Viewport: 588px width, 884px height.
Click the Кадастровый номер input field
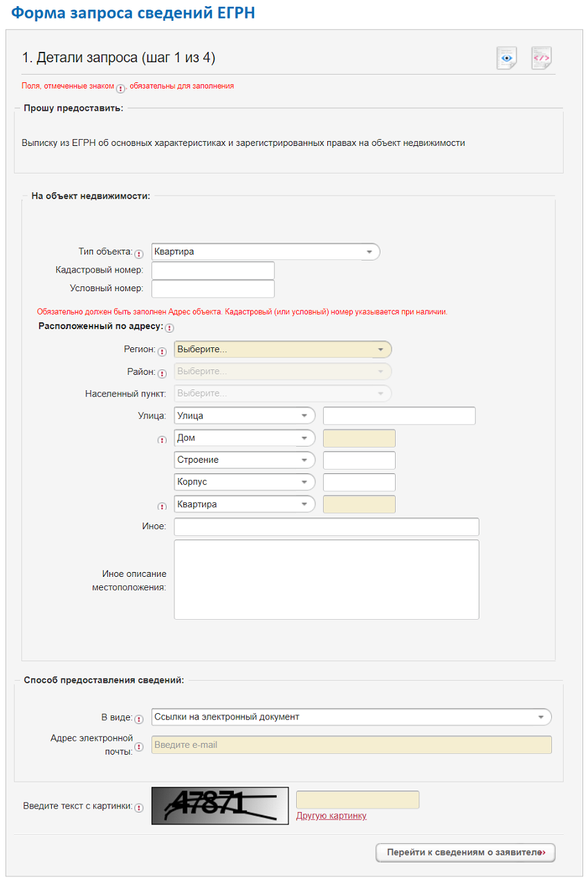[212, 270]
